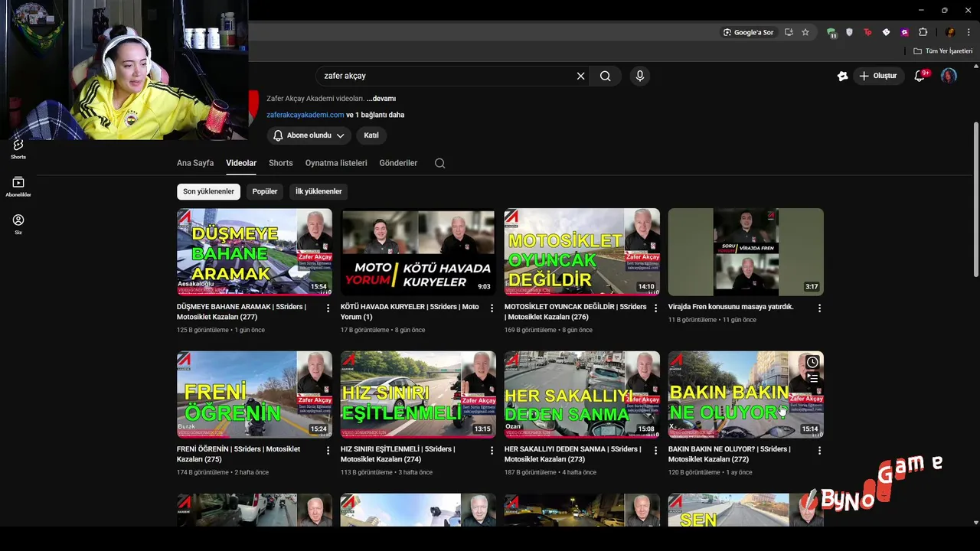
Task: Click Google'a Sor lens button in address bar
Action: [748, 32]
